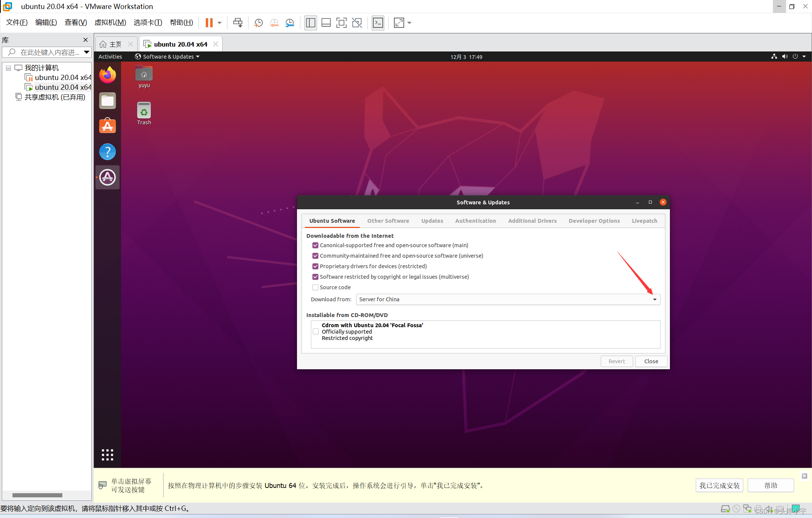The width and height of the screenshot is (812, 518).
Task: Revert to snapshot icon in VMware toolbar
Action: [x=274, y=23]
